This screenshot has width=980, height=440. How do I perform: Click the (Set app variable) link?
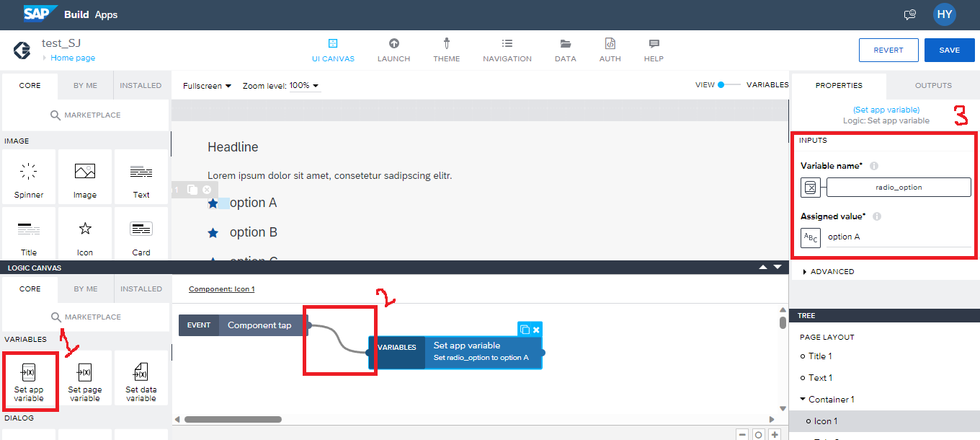(886, 110)
